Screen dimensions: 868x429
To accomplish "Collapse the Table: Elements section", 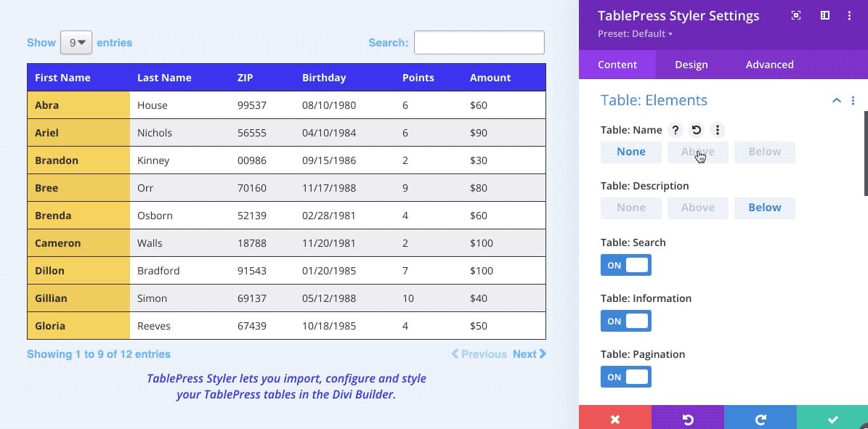I will [837, 100].
